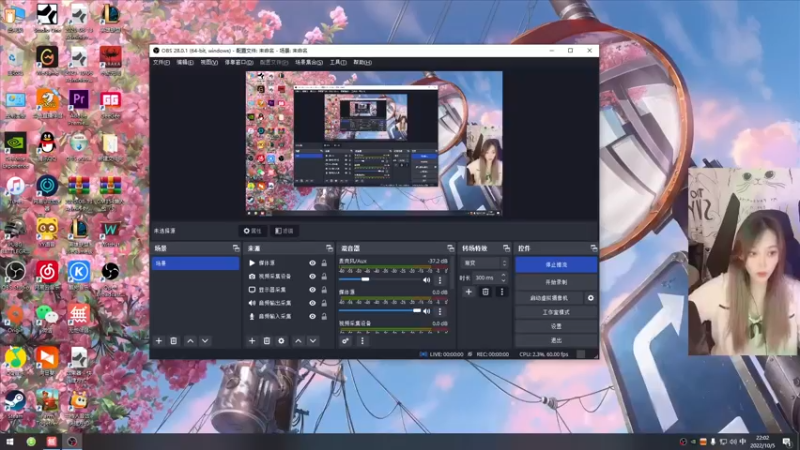Lock the audio output capture source
Viewport: 800px width, 450px height.
[324, 303]
